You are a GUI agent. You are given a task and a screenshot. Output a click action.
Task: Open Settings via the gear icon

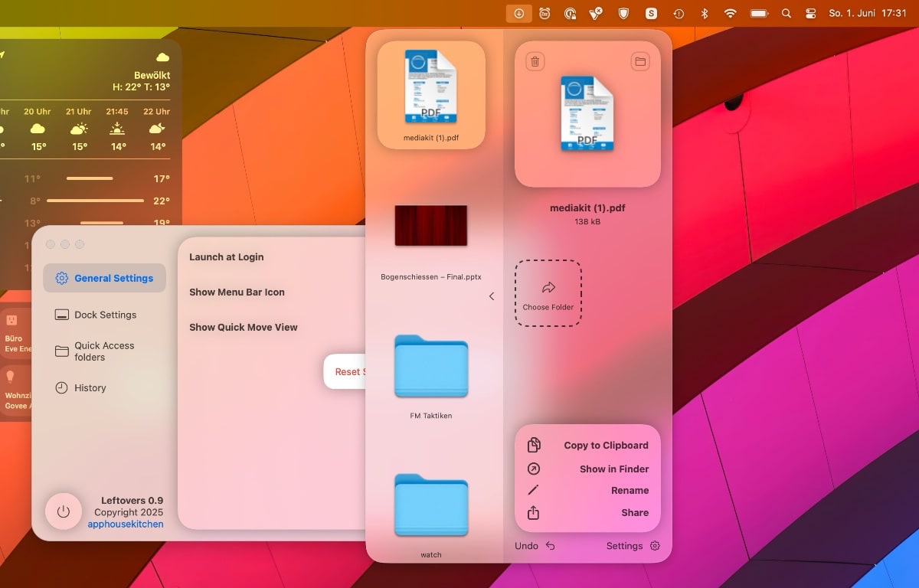coord(655,546)
